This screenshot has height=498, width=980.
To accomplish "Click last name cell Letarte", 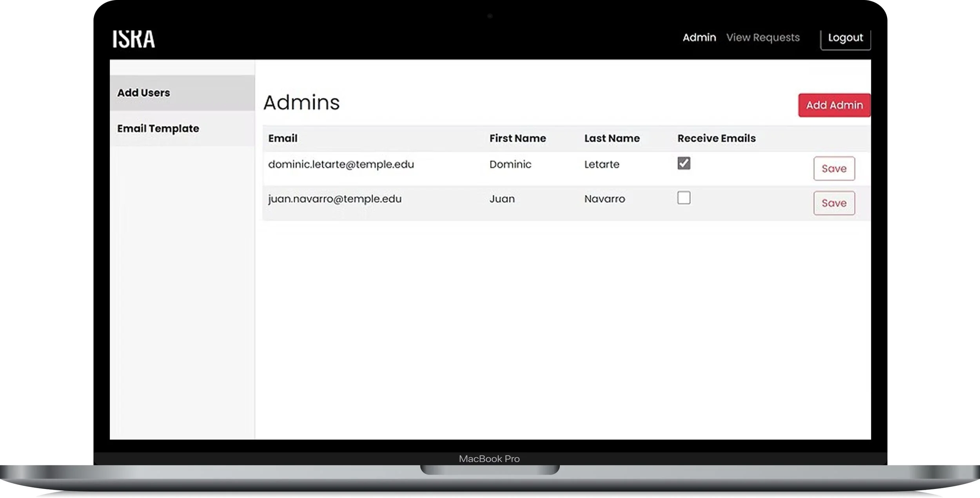I will pos(601,164).
